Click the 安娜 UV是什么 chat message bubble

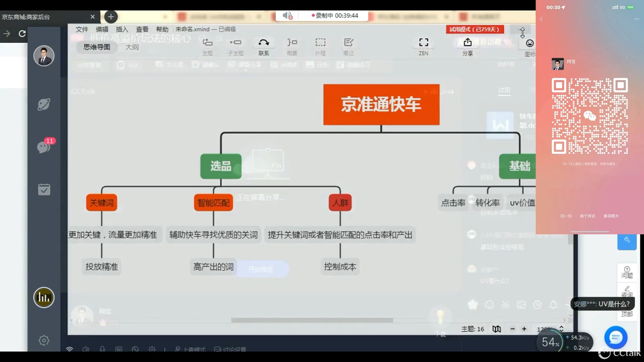602,304
